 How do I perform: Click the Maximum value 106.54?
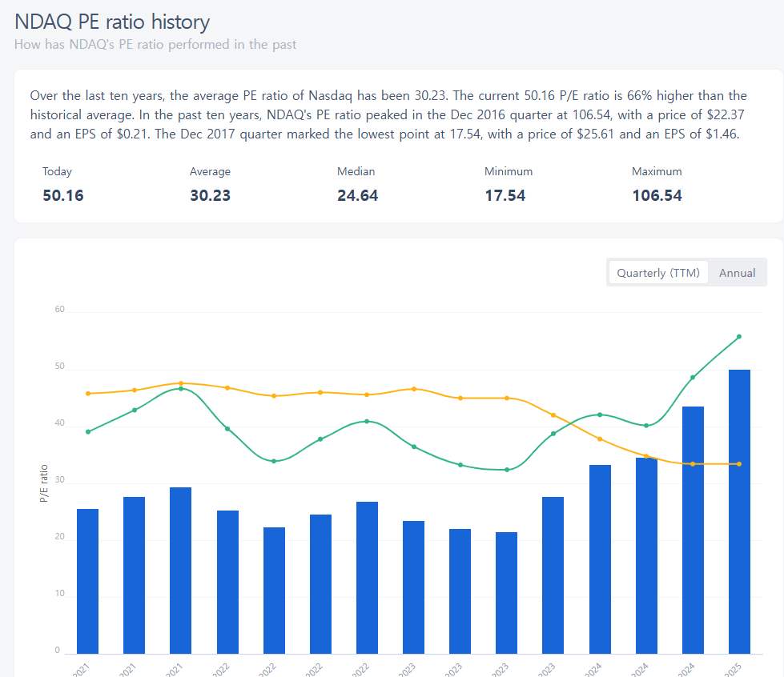[x=657, y=195]
